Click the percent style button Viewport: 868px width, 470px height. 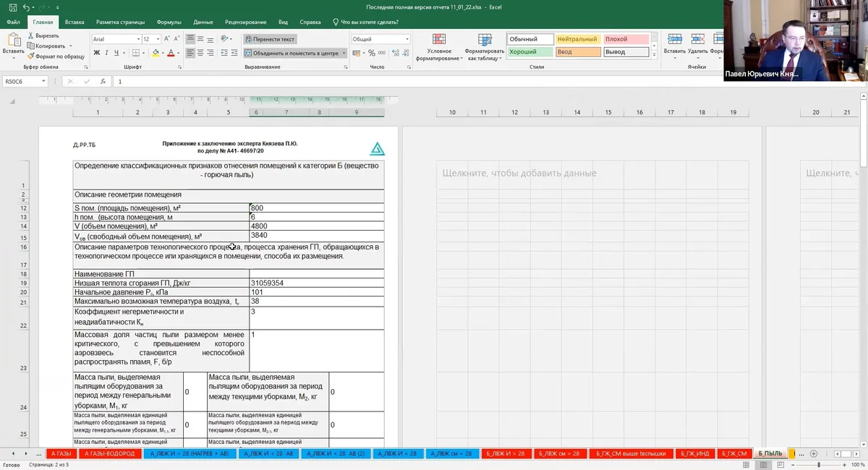[372, 53]
